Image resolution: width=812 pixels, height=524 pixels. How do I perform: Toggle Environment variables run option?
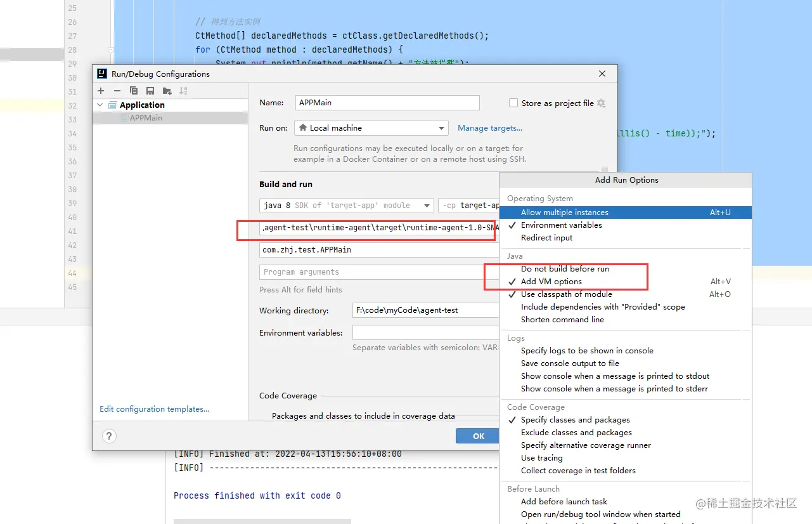click(626, 225)
